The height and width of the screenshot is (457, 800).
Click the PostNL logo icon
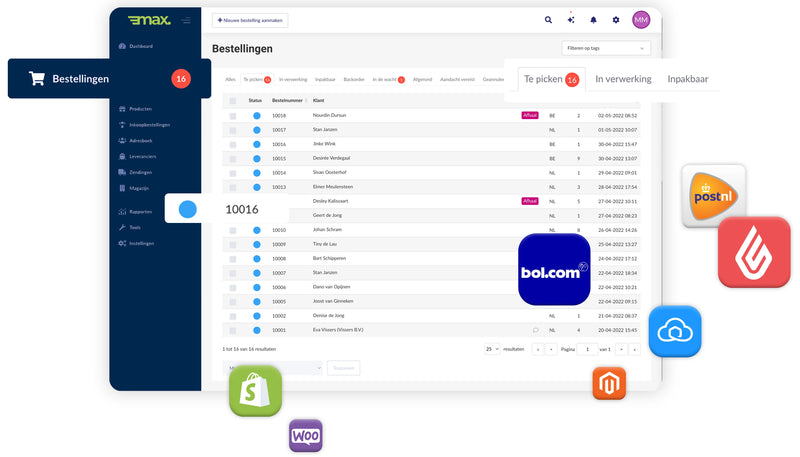click(714, 195)
